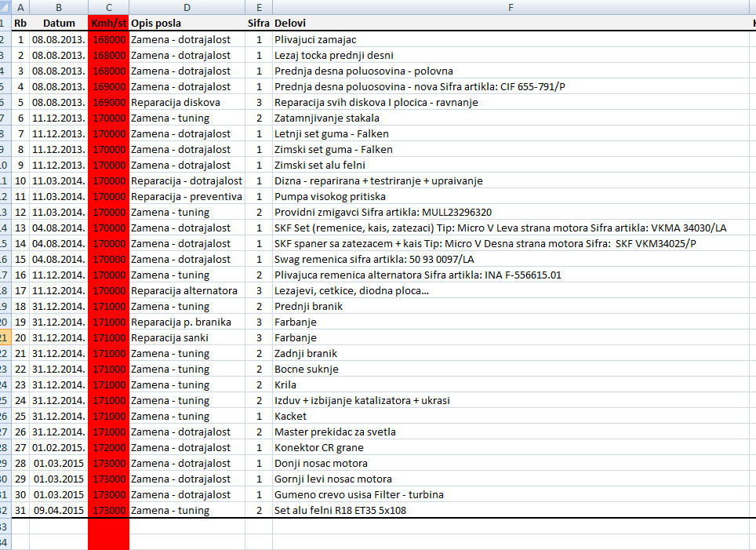Select column A header
Viewport: 756px width, 550px height.
[20, 7]
